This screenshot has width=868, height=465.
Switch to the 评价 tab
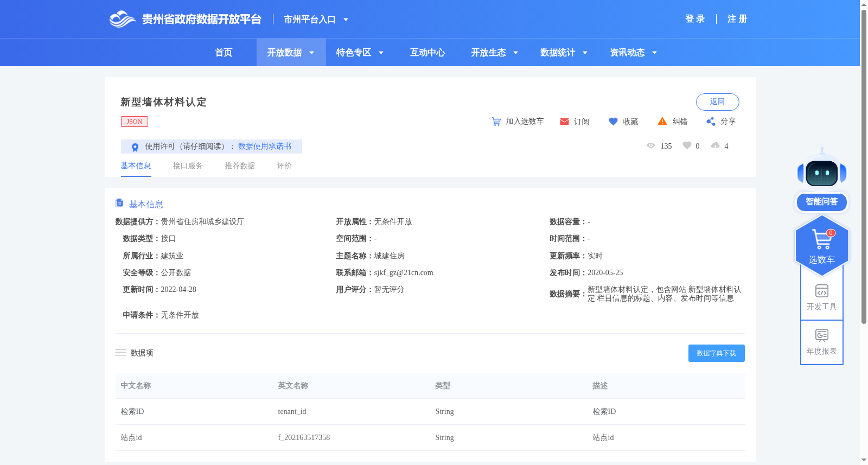[284, 166]
